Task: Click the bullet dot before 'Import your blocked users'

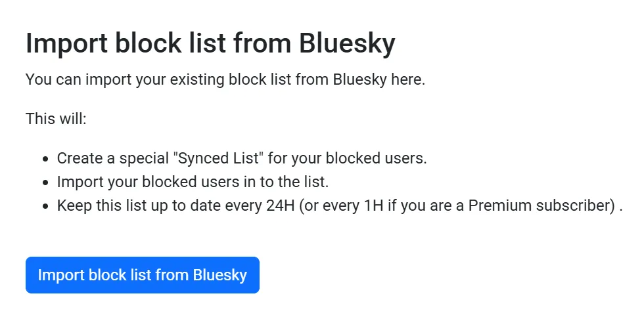Action: (45, 183)
